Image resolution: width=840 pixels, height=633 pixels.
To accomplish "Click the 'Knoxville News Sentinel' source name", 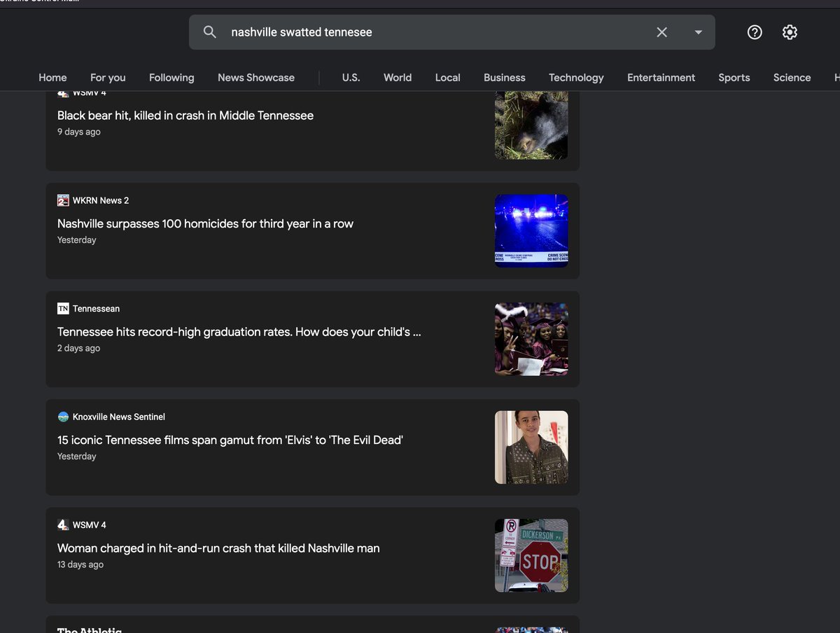I will point(119,417).
